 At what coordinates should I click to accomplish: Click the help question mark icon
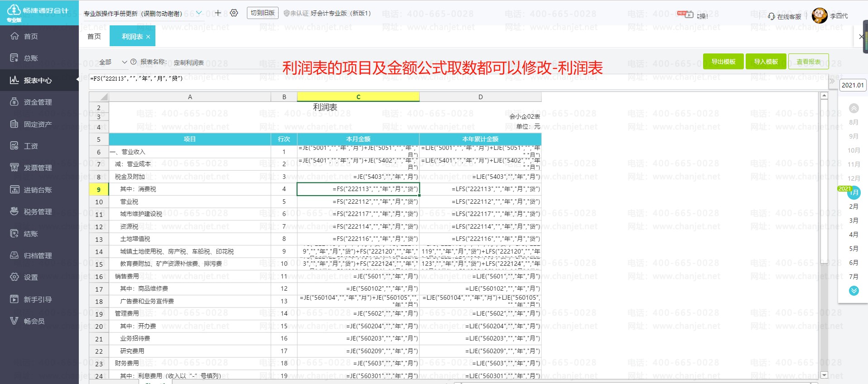[x=134, y=62]
